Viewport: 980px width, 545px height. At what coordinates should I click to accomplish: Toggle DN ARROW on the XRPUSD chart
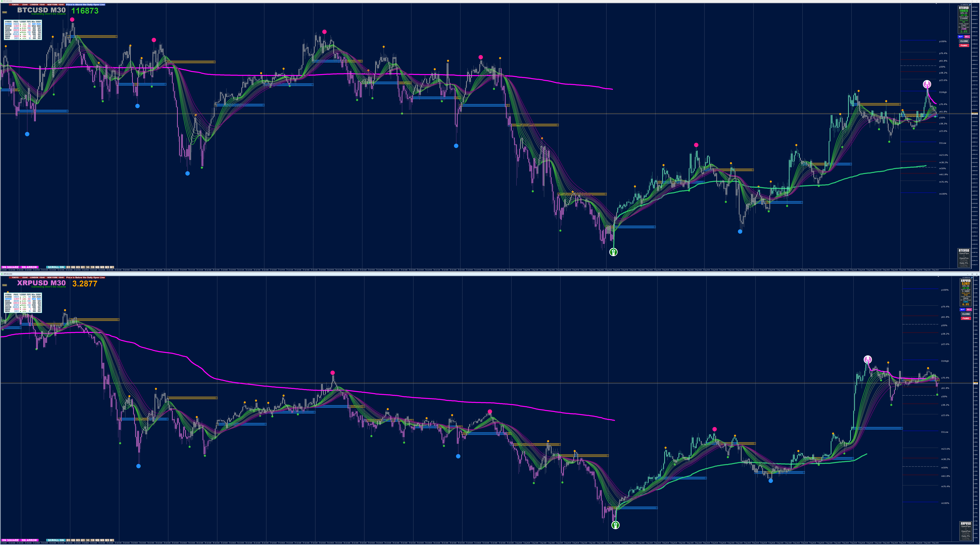click(29, 540)
